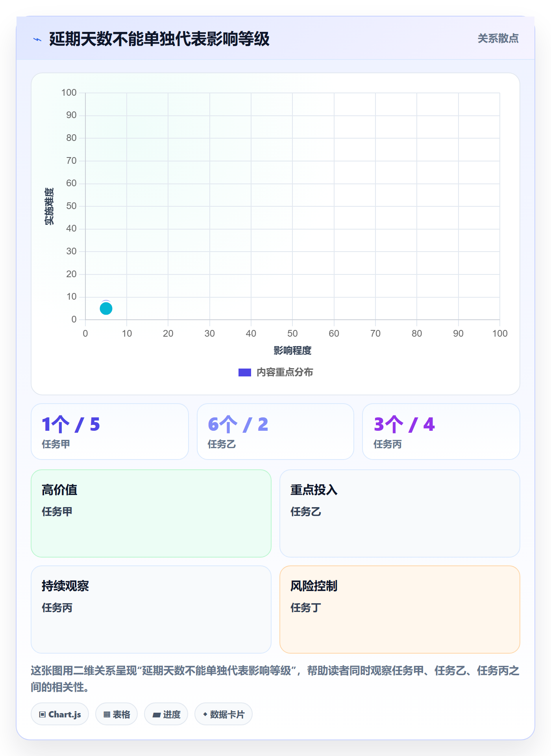The width and height of the screenshot is (551, 756).
Task: Click the lightning bolt icon beside the title
Action: [37, 39]
